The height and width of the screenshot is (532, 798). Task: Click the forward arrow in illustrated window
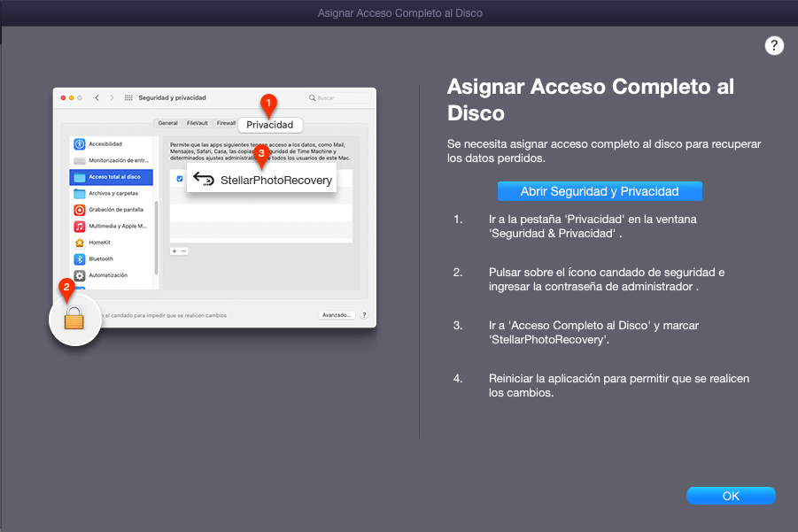[112, 97]
